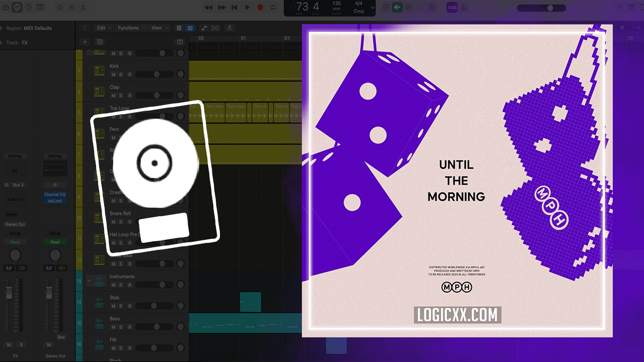This screenshot has height=362, width=644.
Task: Open Quick Help question mark icon
Action: 29,8
